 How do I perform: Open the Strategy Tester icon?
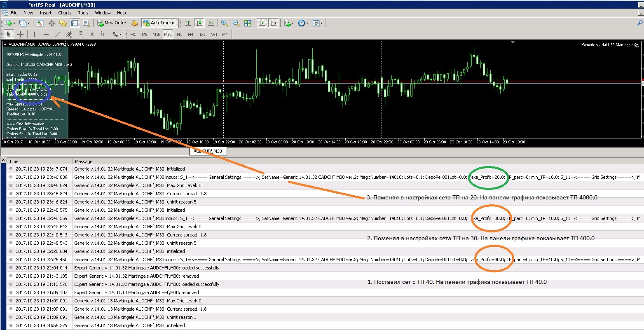[86, 23]
